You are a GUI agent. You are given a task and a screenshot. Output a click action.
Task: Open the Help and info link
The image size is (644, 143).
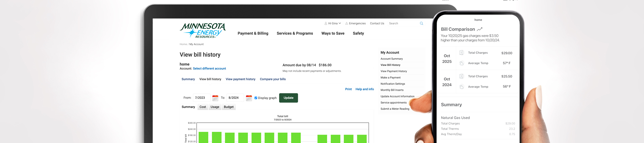pyautogui.click(x=365, y=89)
